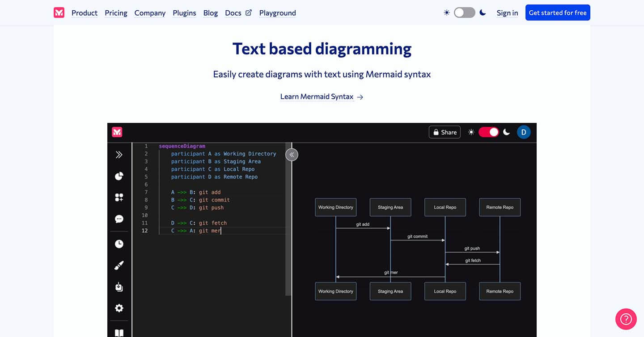Click the top Remote Repo diagram box
This screenshot has width=644, height=337.
tap(500, 207)
